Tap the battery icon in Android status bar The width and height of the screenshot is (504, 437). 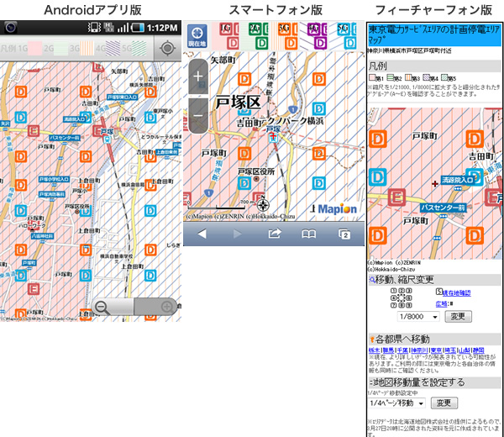click(x=138, y=28)
